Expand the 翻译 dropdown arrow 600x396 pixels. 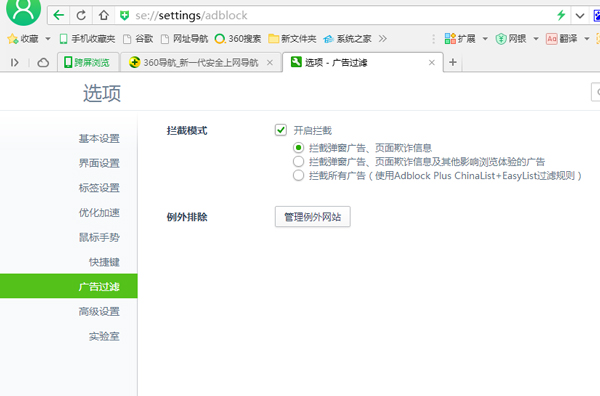click(x=587, y=39)
